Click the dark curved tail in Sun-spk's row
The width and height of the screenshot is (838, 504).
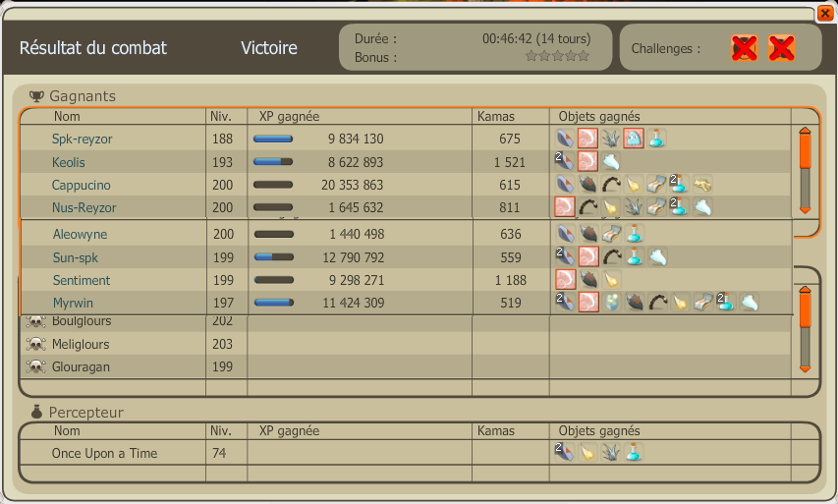(611, 257)
